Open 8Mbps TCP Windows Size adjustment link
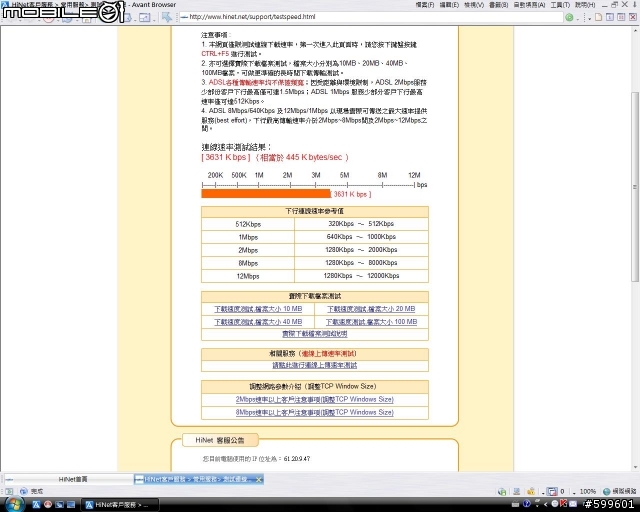 pos(314,412)
